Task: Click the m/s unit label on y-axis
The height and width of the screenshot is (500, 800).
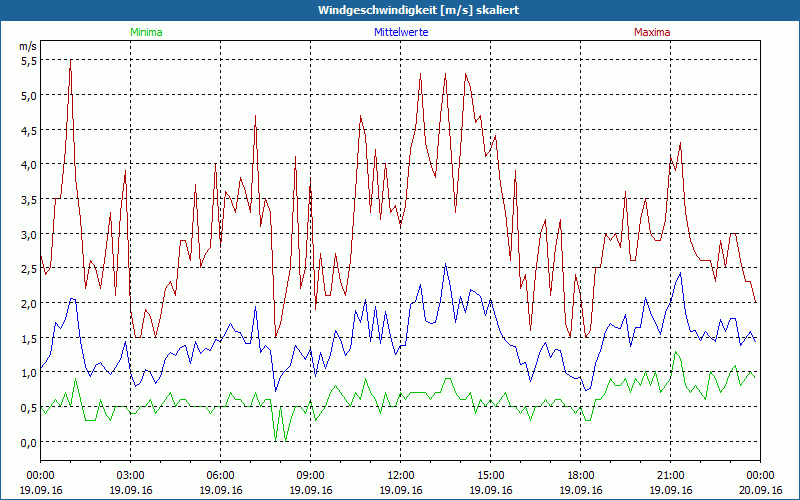Action: coord(27,46)
